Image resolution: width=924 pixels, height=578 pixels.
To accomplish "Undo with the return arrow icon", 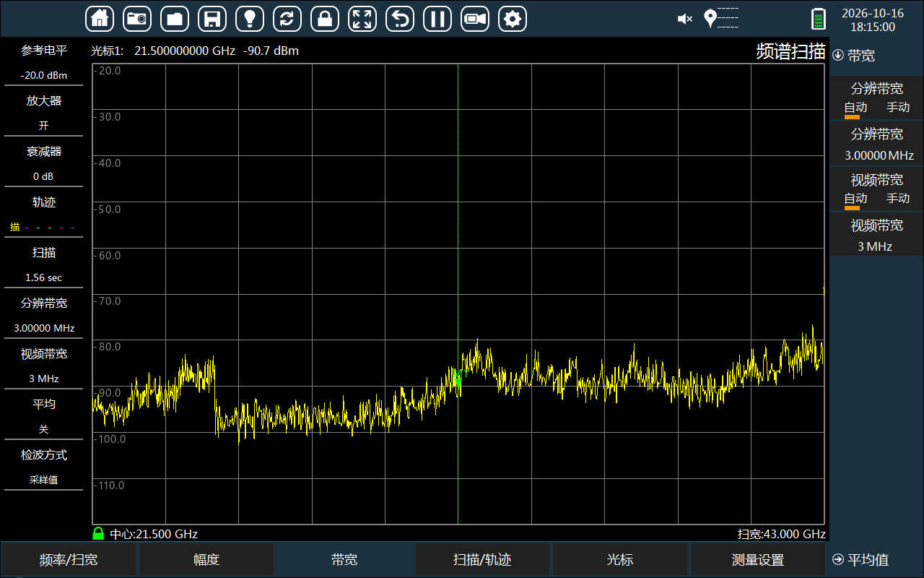I will pyautogui.click(x=400, y=19).
